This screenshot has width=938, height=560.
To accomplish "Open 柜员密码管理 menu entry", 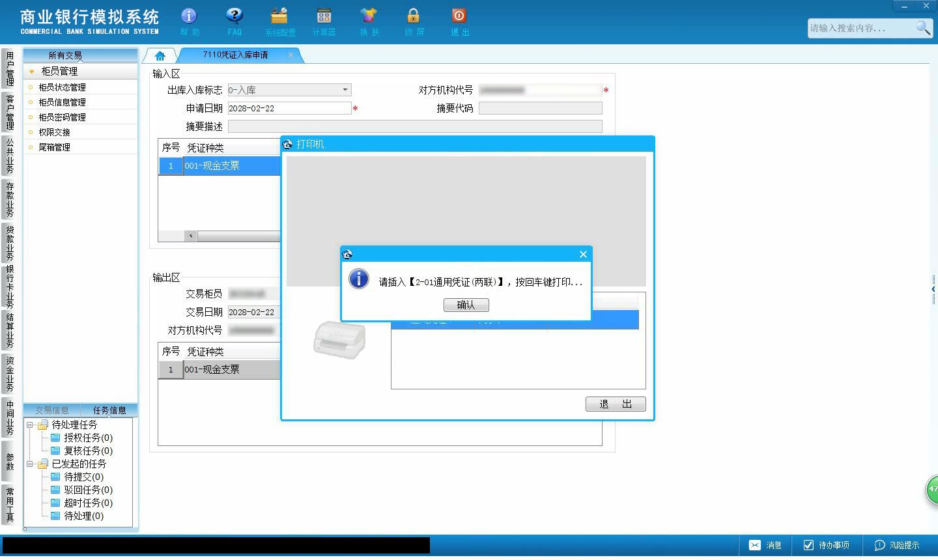I will [62, 117].
